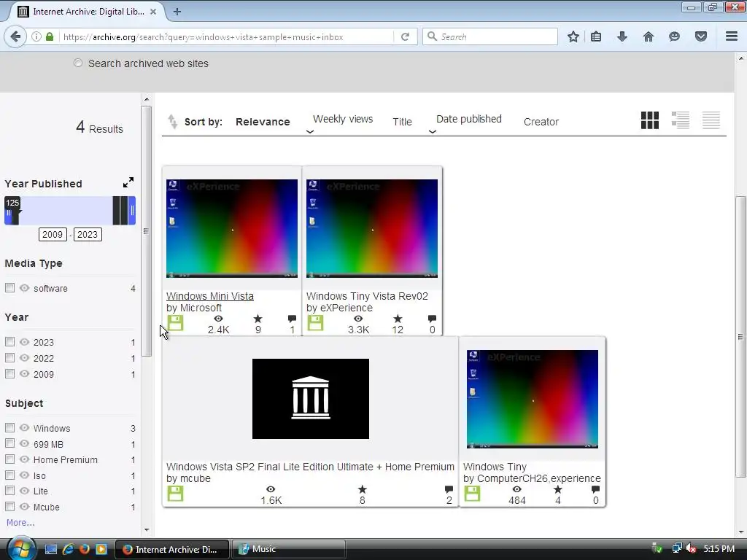This screenshot has width=747, height=560.
Task: Launch Internet Explorer from quick launch
Action: 68,549
